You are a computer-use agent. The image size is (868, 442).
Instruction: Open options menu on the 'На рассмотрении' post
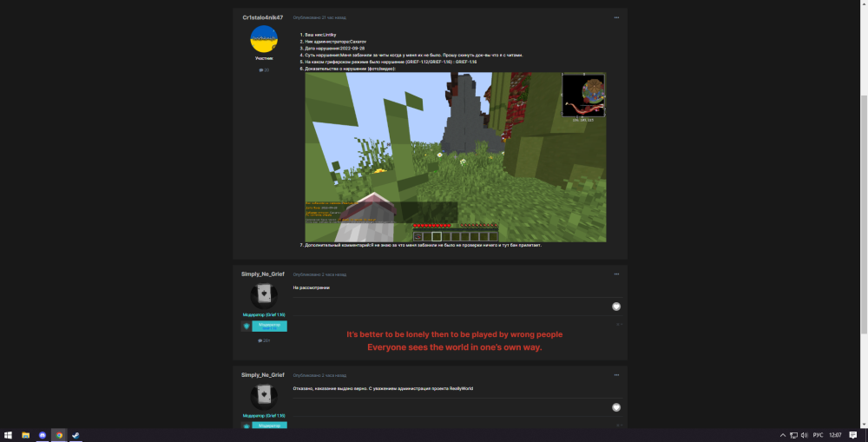tap(616, 274)
